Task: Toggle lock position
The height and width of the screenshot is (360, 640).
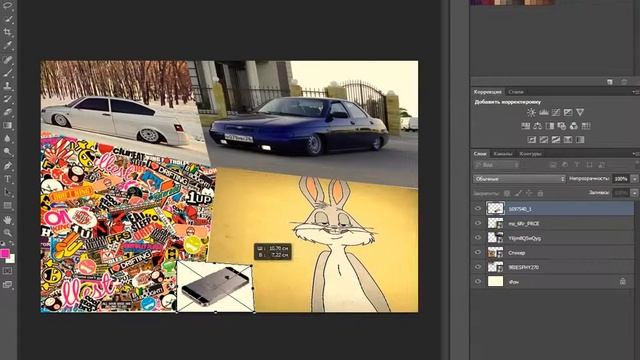Action: click(529, 193)
